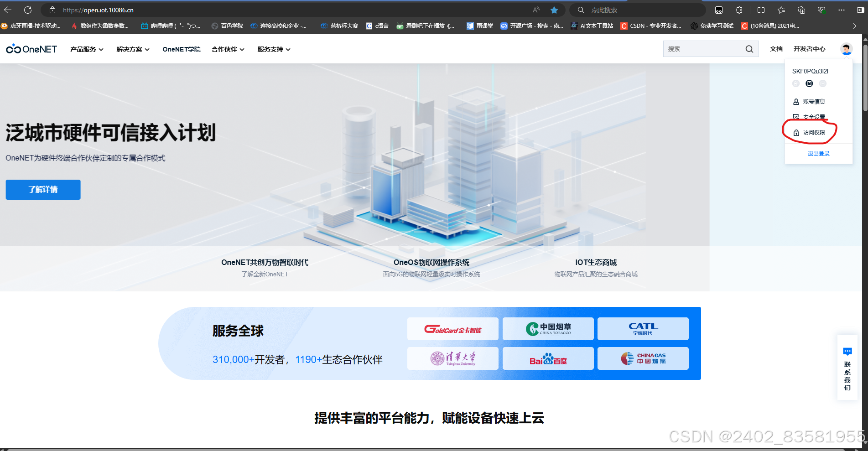Open the IOT生态商城 banner tab

[x=596, y=268]
